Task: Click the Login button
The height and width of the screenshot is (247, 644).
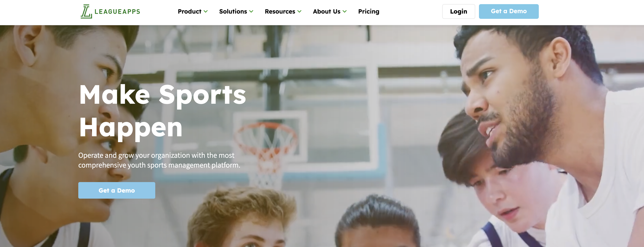Action: (x=458, y=11)
